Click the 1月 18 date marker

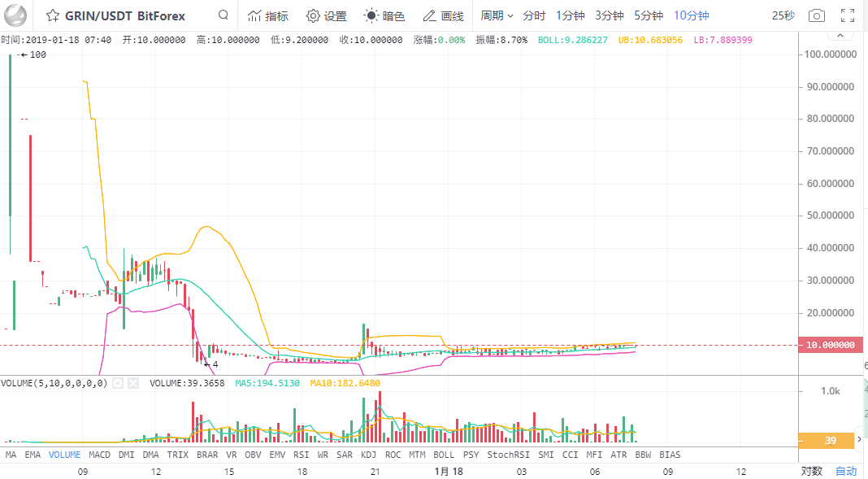point(449,471)
